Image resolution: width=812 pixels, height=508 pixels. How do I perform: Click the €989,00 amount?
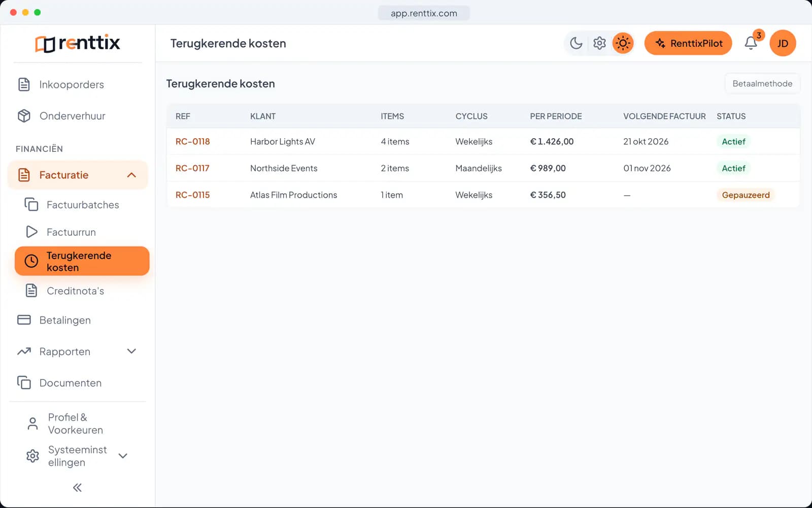point(548,168)
